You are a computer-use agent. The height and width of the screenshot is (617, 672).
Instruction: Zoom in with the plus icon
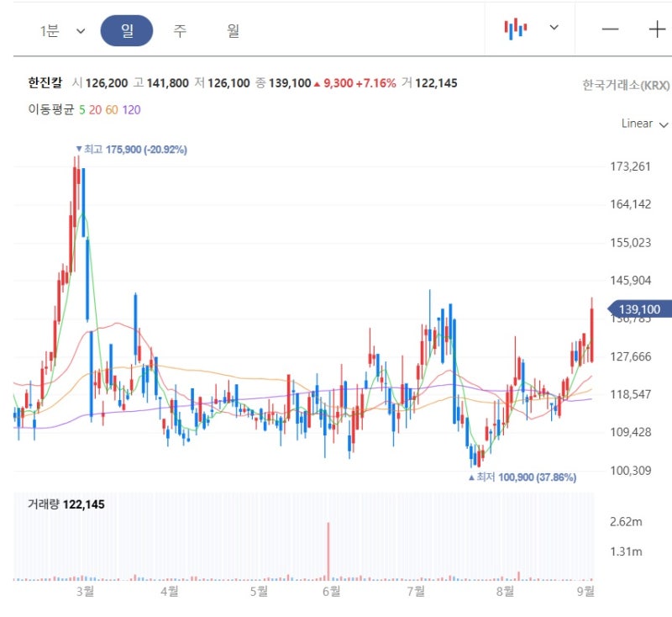657,29
